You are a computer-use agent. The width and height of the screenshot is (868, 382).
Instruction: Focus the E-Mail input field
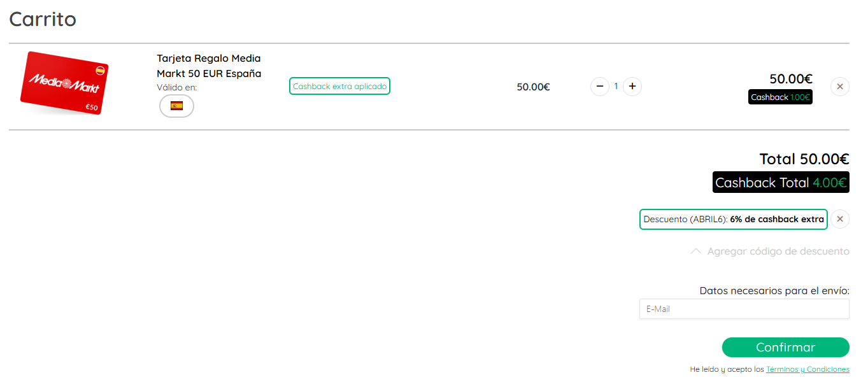(744, 309)
